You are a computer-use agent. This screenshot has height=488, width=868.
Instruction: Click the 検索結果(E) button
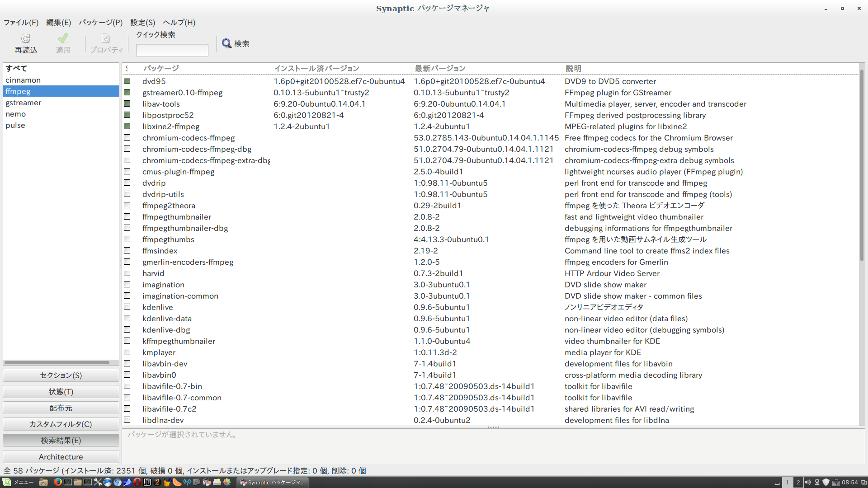(x=61, y=441)
